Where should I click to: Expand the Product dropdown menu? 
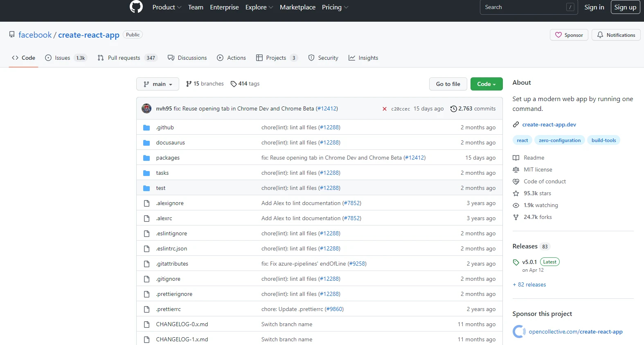tap(167, 7)
